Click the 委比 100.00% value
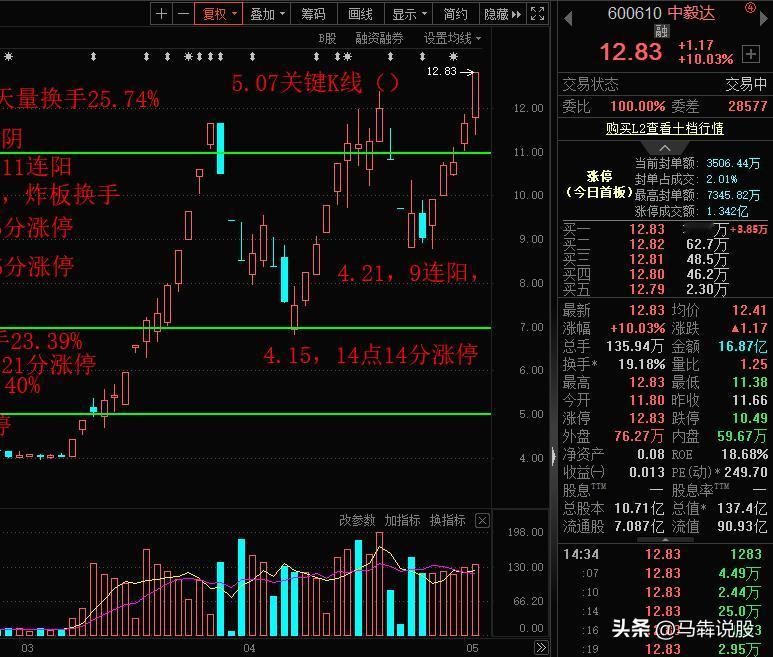Viewport: 773px width, 657px height. point(637,106)
